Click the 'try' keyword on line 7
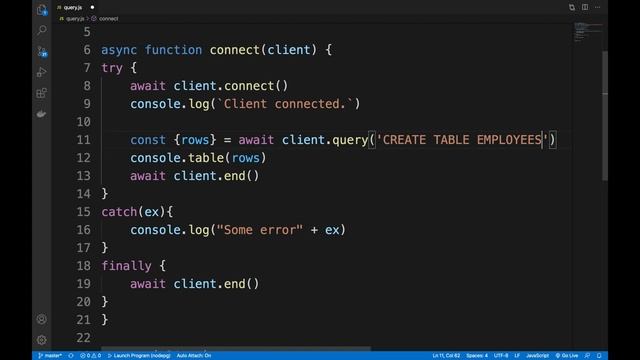 pos(112,68)
